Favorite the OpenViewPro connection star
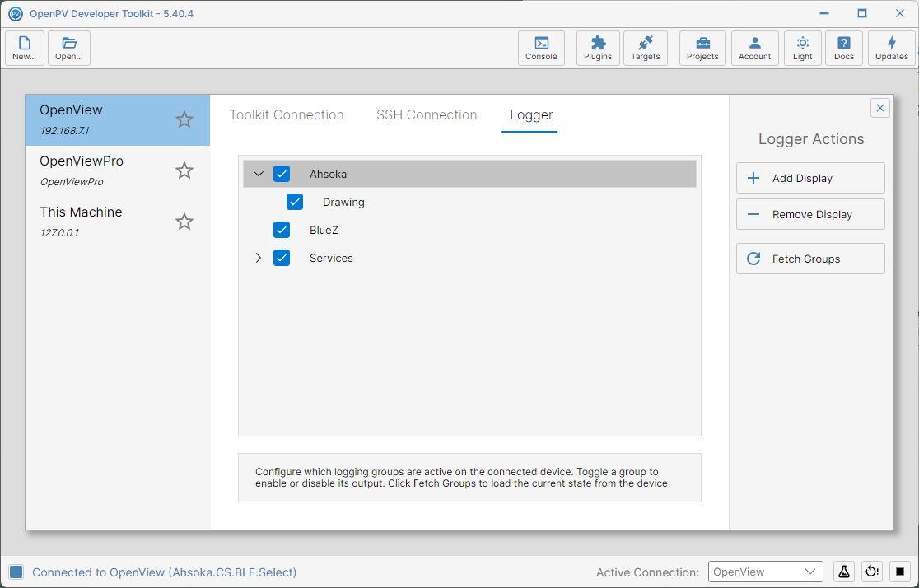The height and width of the screenshot is (588, 919). [184, 170]
